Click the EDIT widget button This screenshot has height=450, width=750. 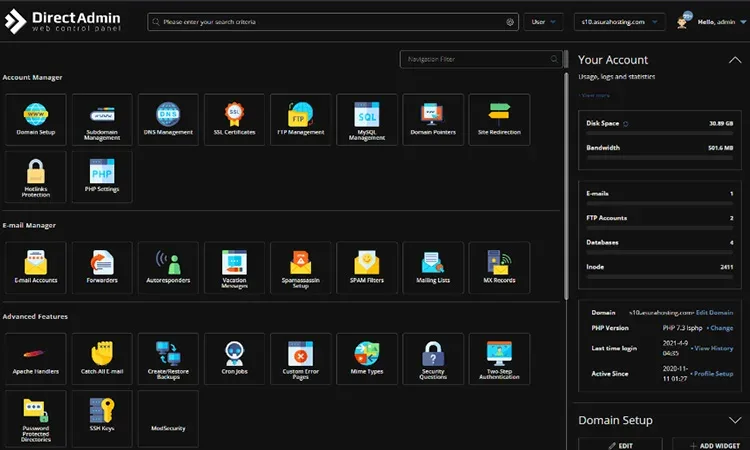click(x=620, y=445)
